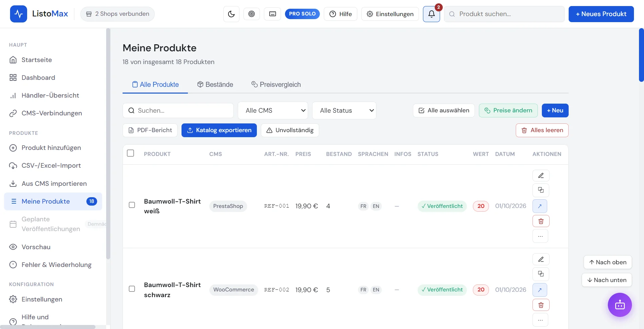Screen dimensions: 644x329
Task: Go to CMS-Verbindungen in sidebar
Action: [53, 113]
